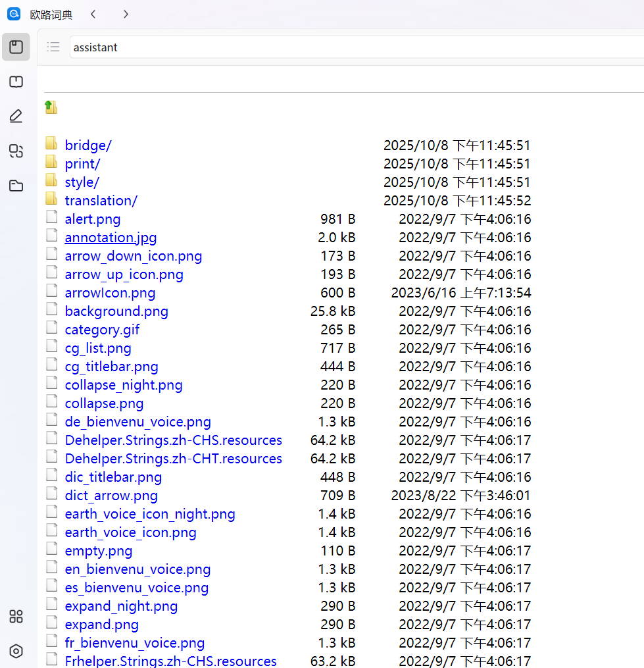Open expand.png link

click(x=102, y=625)
